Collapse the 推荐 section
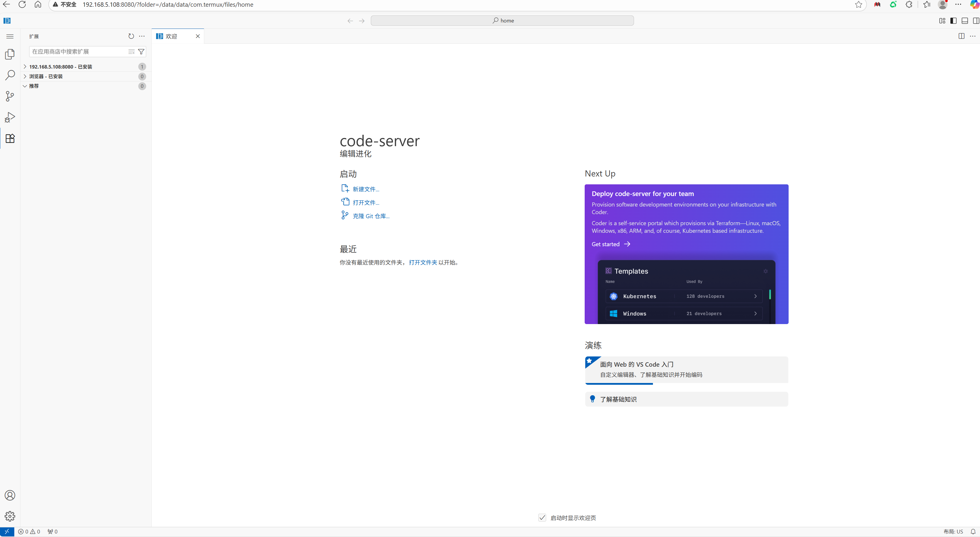The width and height of the screenshot is (980, 537). pos(34,86)
